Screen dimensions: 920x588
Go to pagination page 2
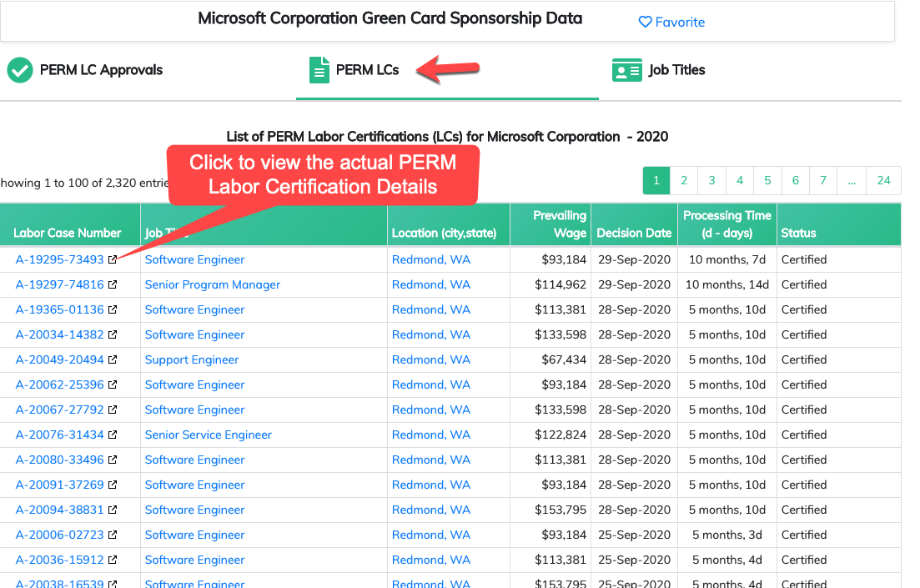[x=684, y=181]
